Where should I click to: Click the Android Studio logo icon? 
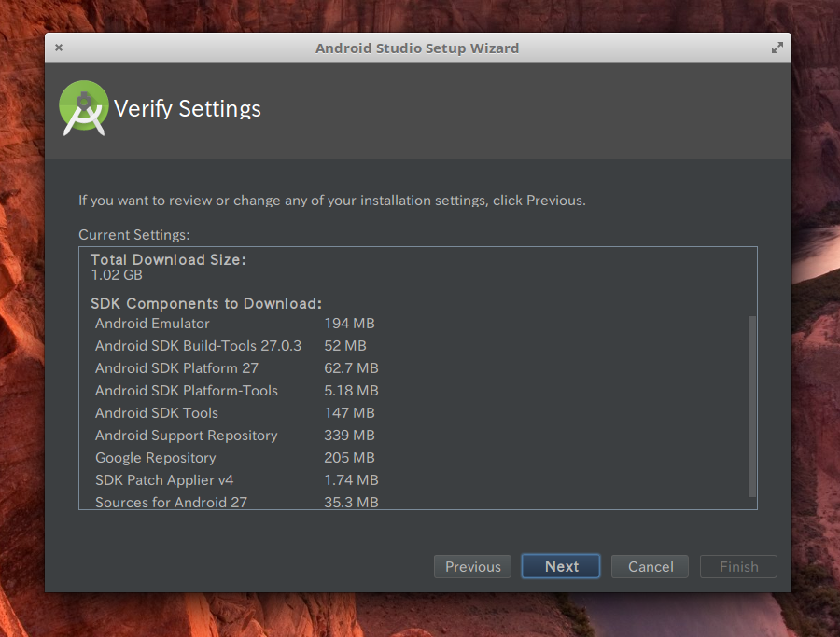[84, 107]
